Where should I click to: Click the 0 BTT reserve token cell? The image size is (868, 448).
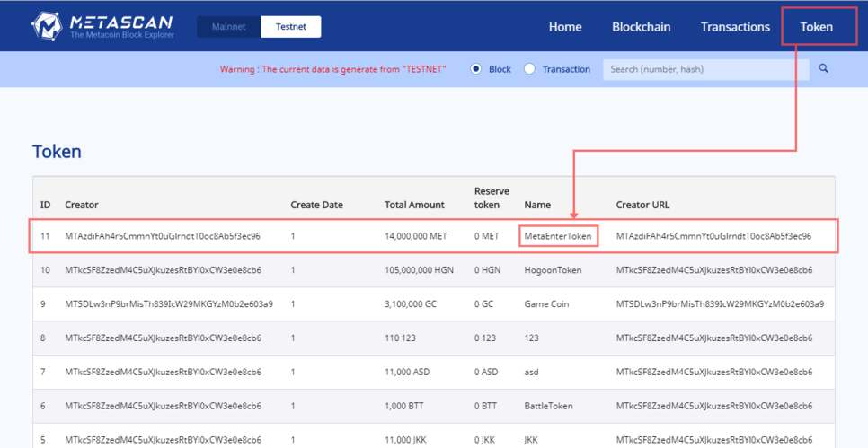485,406
